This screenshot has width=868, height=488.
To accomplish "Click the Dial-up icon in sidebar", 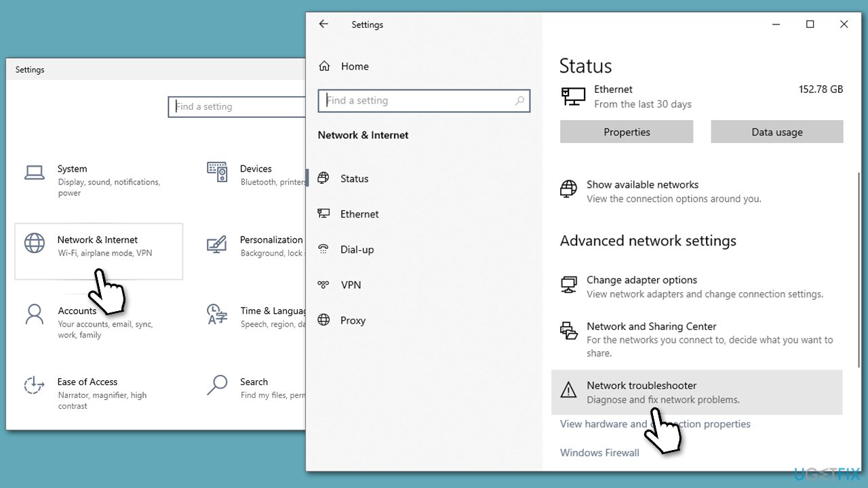I will [323, 249].
